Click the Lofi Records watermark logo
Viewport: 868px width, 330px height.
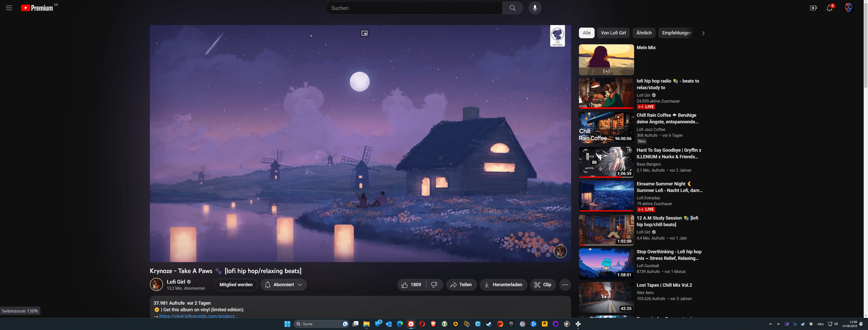point(557,36)
